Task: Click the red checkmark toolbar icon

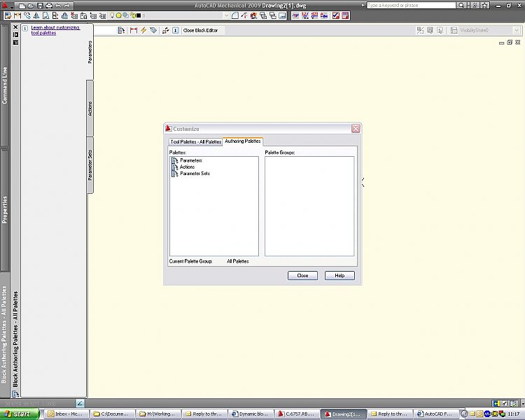Action: tap(336, 15)
